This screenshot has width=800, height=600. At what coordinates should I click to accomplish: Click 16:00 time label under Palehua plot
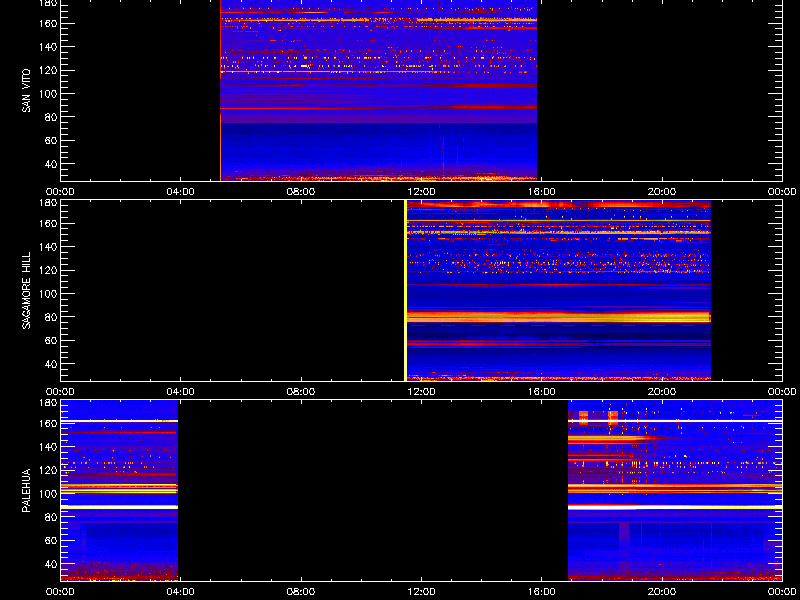point(542,592)
